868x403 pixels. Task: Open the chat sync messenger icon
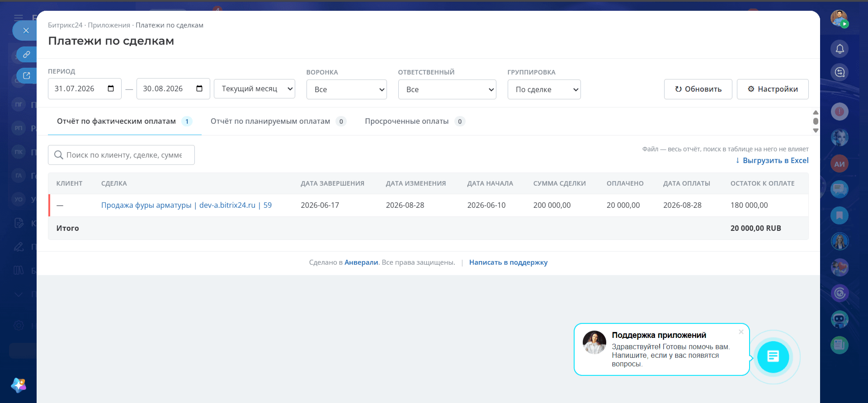pos(840,72)
